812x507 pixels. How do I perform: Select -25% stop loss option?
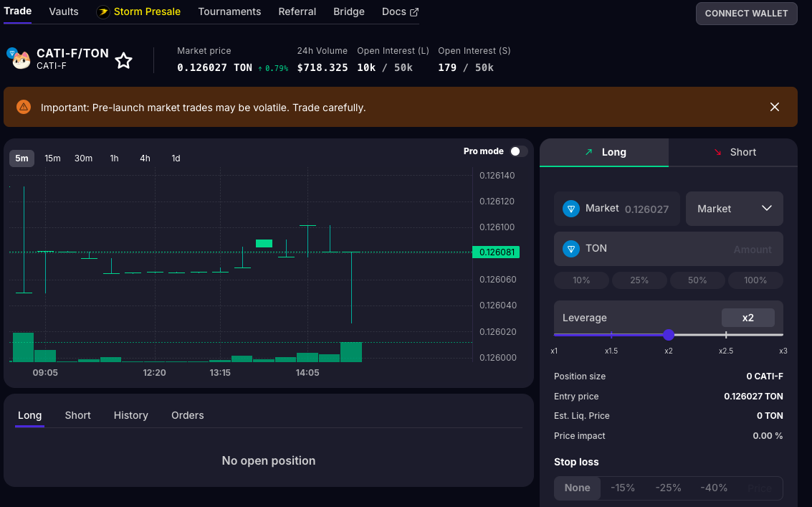(668, 488)
